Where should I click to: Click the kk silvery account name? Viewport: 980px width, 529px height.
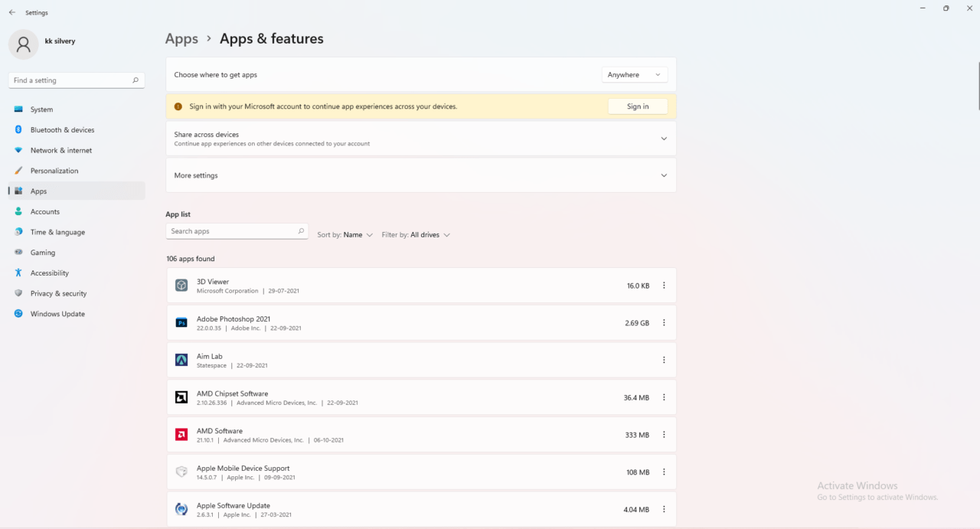(x=60, y=41)
